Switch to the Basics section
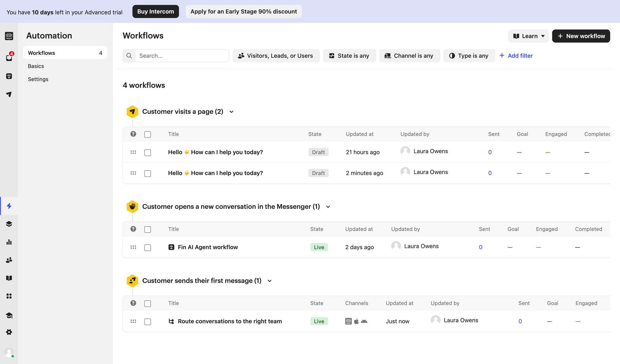This screenshot has height=364, width=620. (x=36, y=66)
